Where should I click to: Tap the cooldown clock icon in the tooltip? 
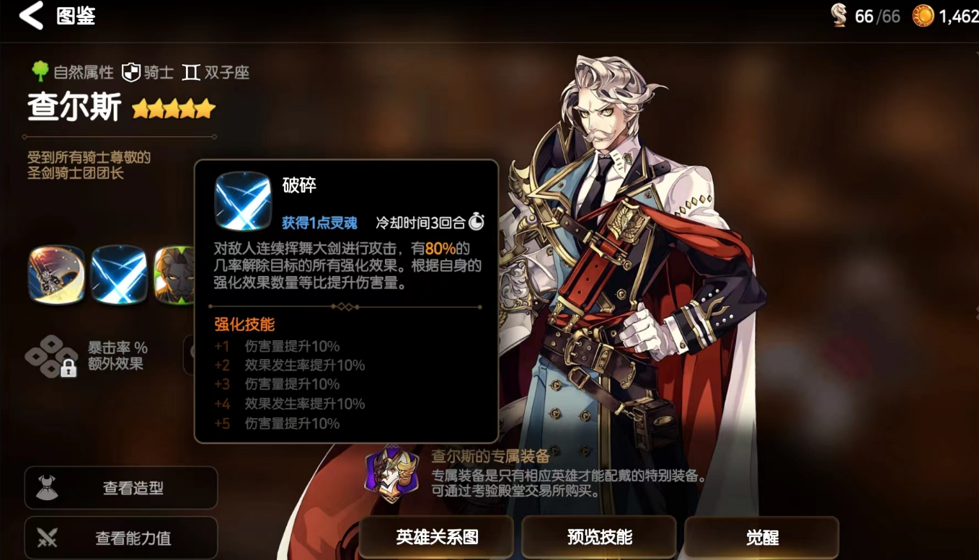[x=477, y=221]
